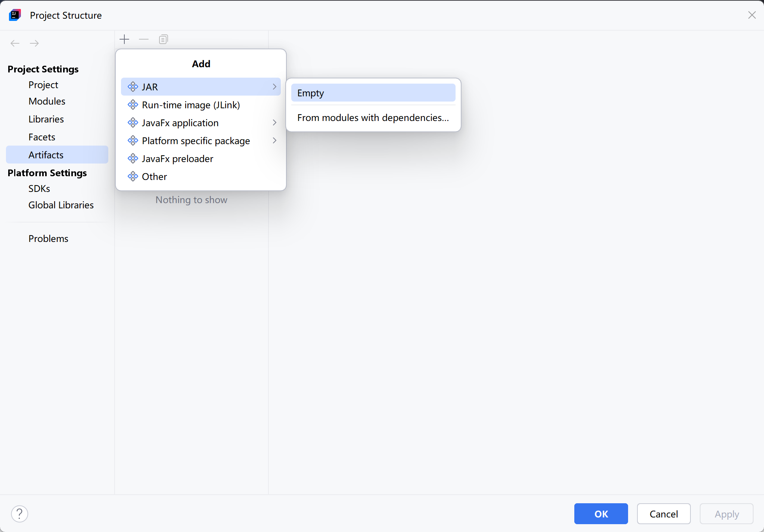Select Empty from JAR submenu

click(x=373, y=93)
